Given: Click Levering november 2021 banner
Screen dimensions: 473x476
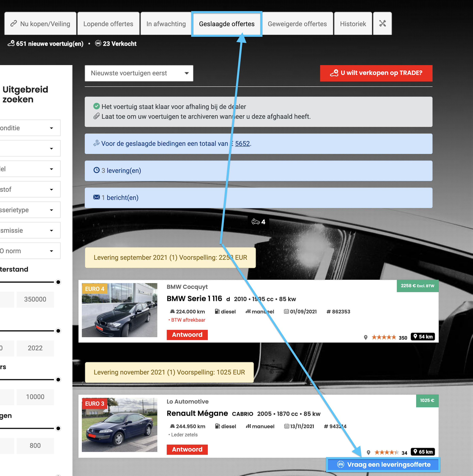Looking at the screenshot, I should point(169,372).
